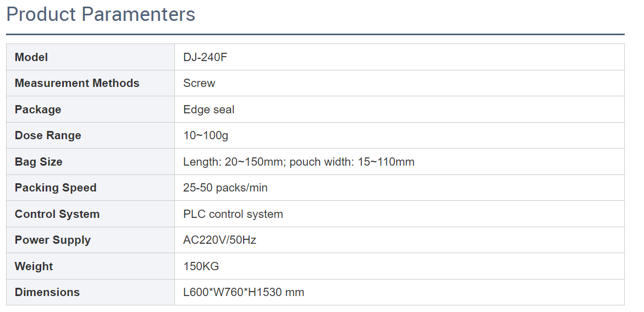
Task: Click the DJ-240F model value
Action: point(205,57)
